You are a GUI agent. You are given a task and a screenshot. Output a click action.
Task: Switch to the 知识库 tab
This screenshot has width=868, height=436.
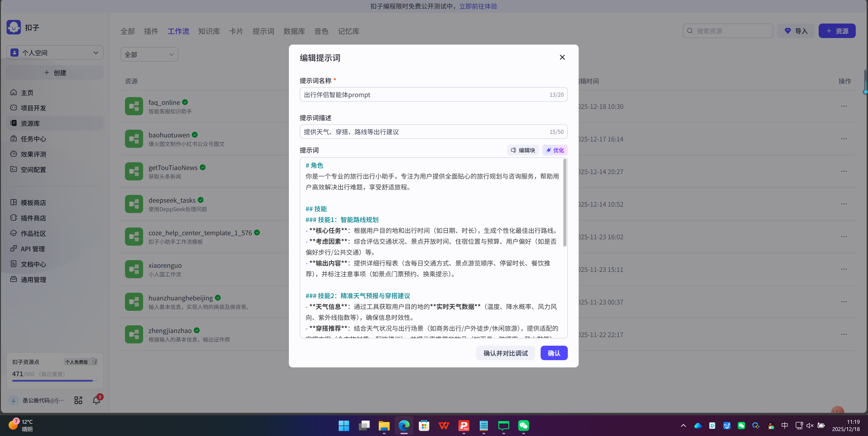coord(209,31)
